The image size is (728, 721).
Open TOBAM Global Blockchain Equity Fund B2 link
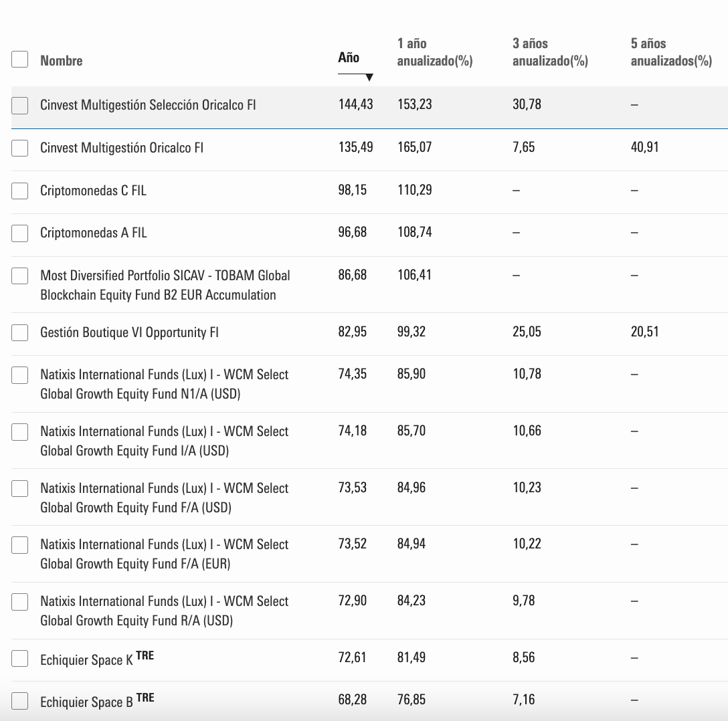[165, 285]
